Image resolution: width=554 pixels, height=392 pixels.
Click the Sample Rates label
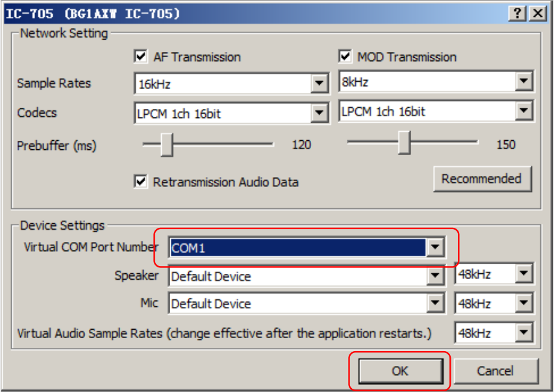coord(54,83)
